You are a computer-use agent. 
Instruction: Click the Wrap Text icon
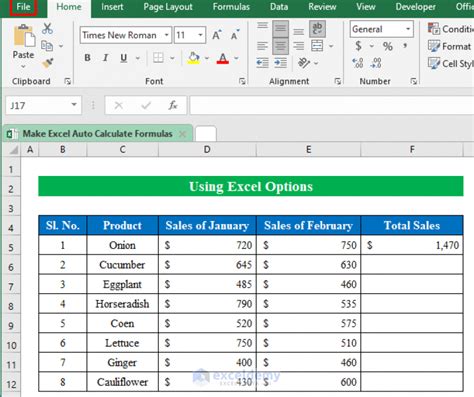[x=317, y=29]
